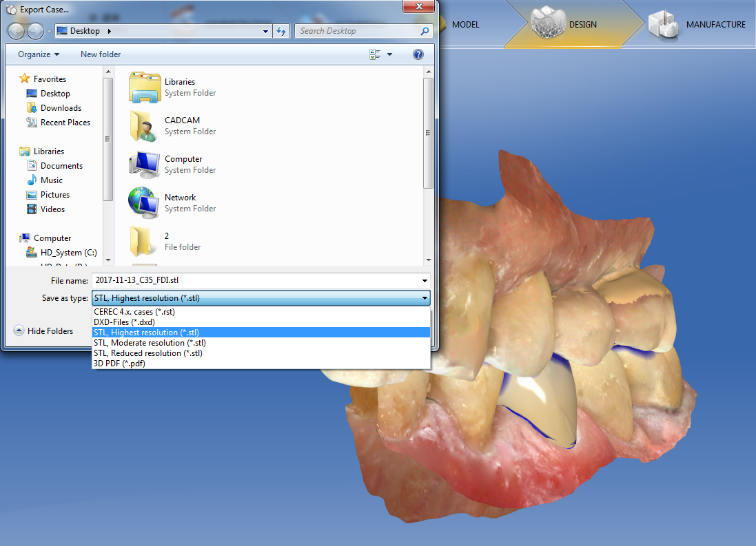Choose DXD-Files (*.dxd) option

(260, 322)
